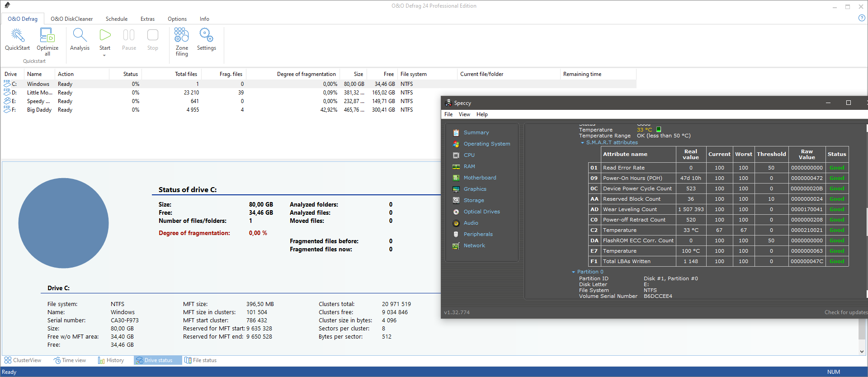
Task: Open Motherboard section link in Speccy
Action: click(x=480, y=178)
